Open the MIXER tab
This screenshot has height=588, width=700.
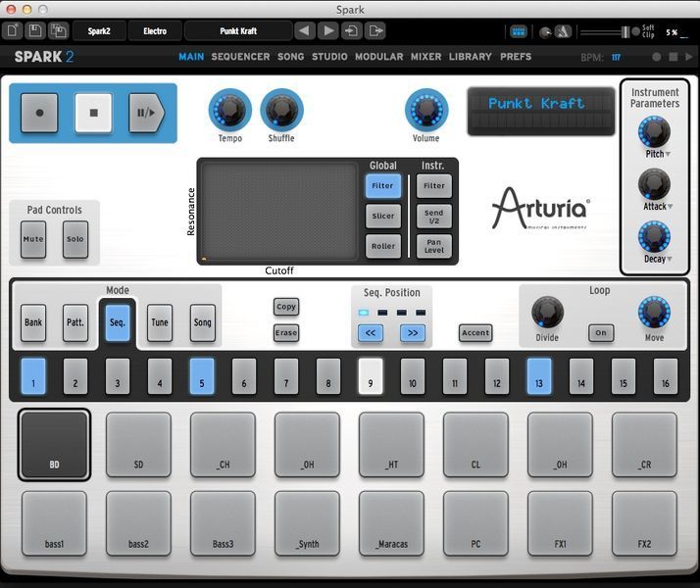pyautogui.click(x=425, y=57)
